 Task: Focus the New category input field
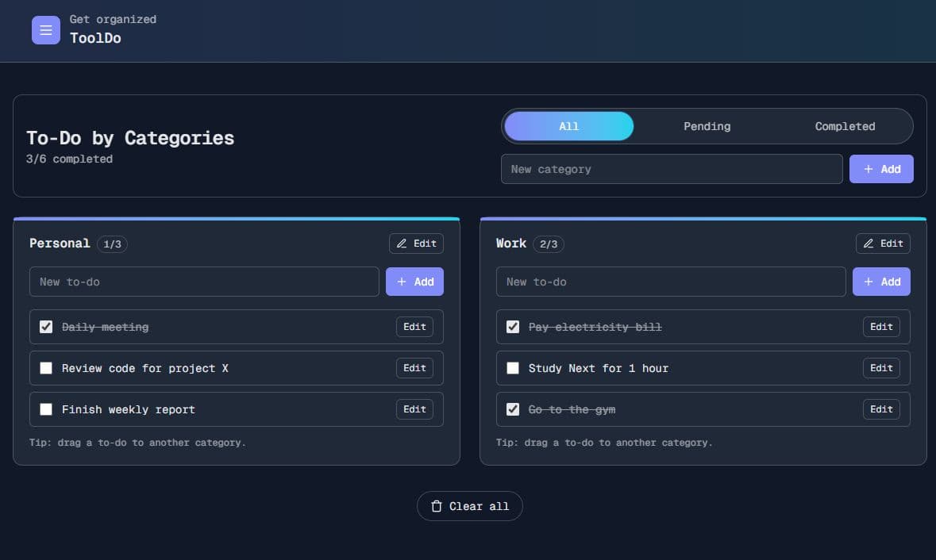(x=671, y=169)
